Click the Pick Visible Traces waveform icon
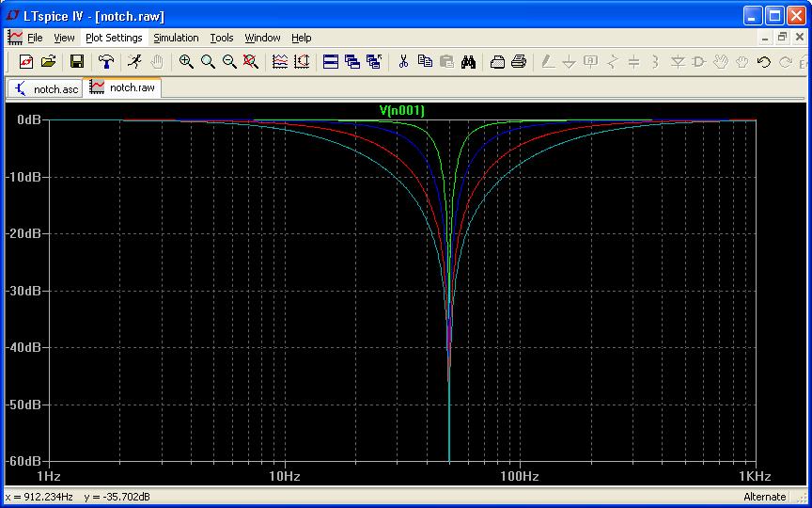This screenshot has height=508, width=812. (x=280, y=62)
